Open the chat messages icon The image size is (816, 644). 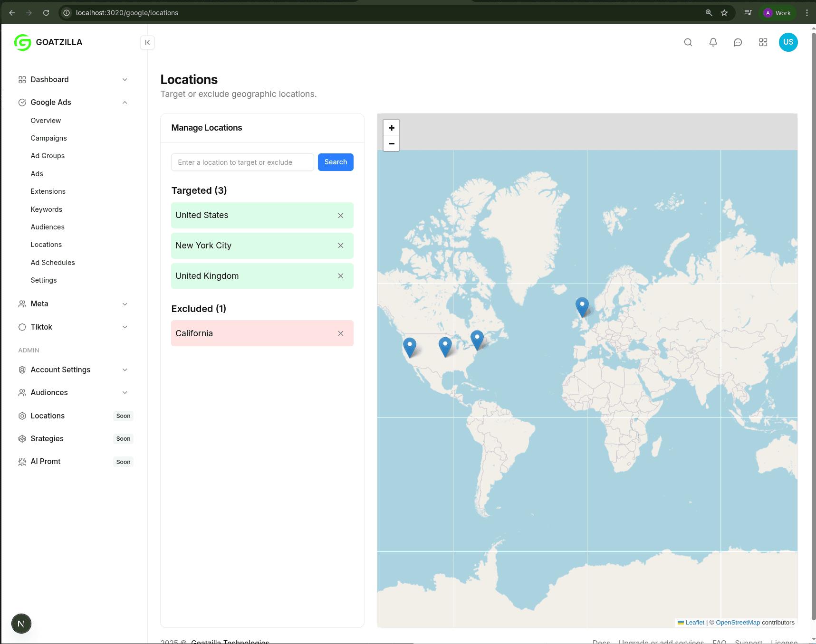[738, 42]
